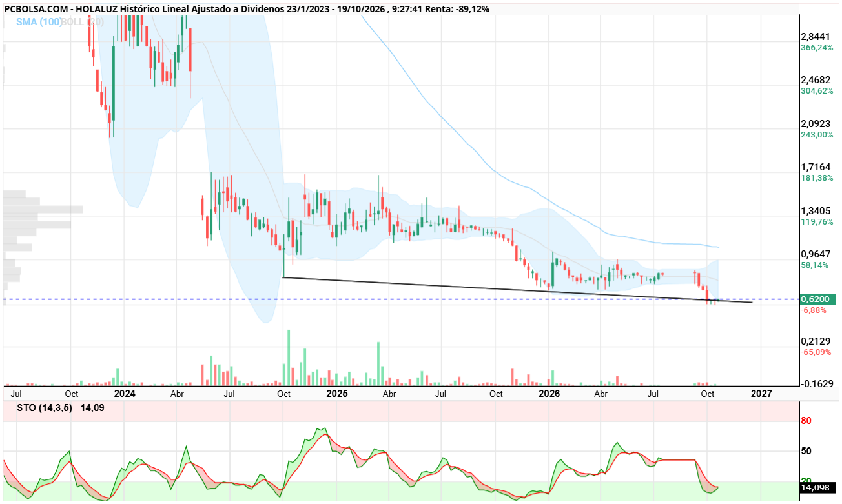
Task: Click the 14,09 stochastic value beside STO label
Action: (x=92, y=408)
